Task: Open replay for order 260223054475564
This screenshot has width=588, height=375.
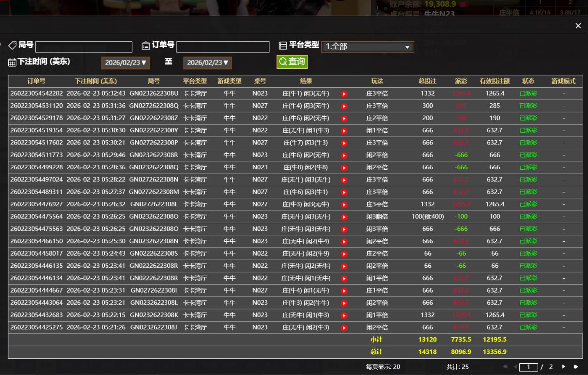Action: pos(344,217)
